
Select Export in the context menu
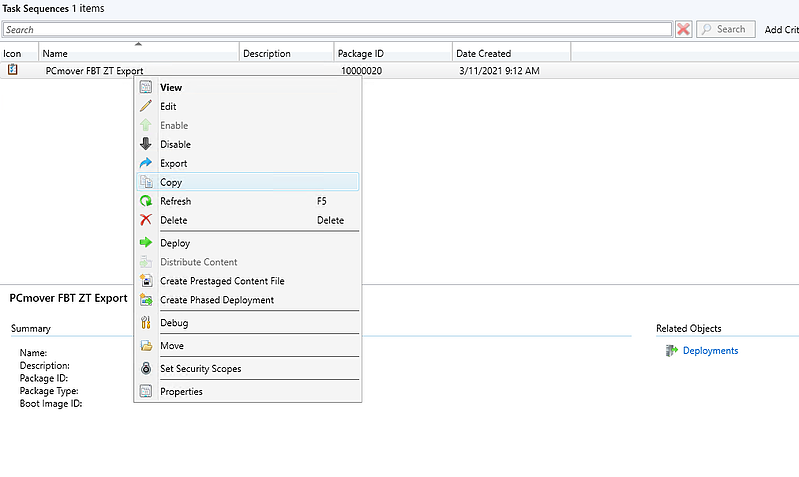248,163
